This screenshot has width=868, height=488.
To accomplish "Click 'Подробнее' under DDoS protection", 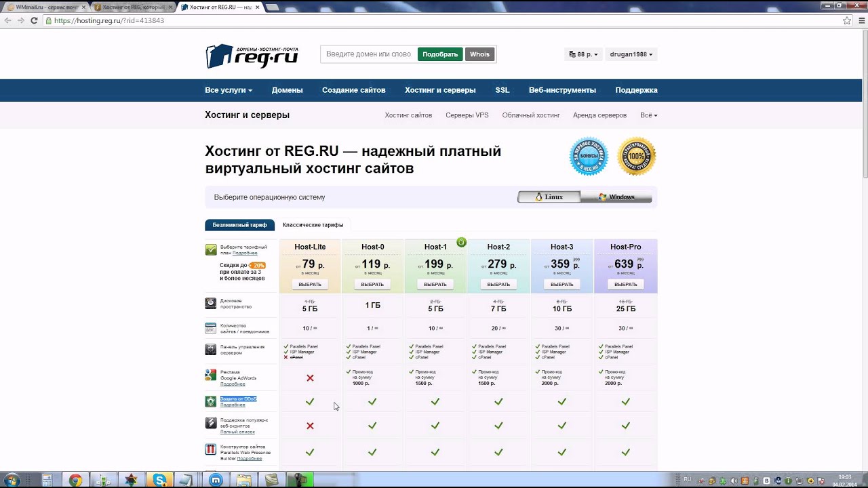I will [233, 405].
